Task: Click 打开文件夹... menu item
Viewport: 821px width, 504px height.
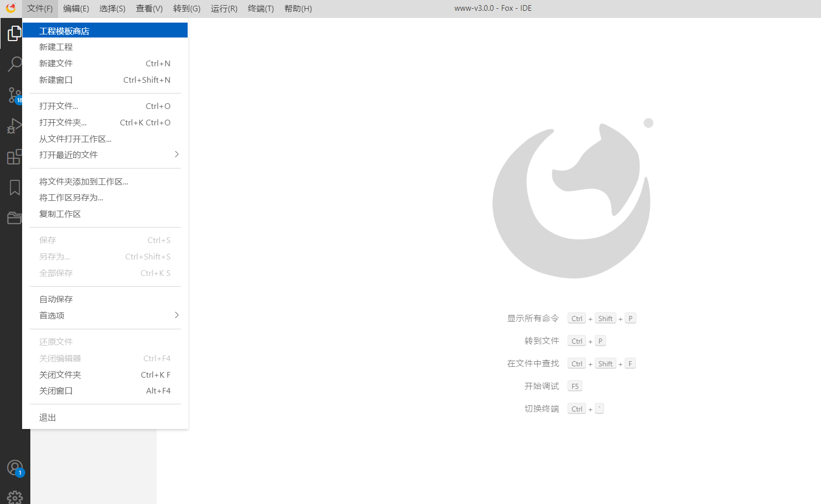Action: 63,122
